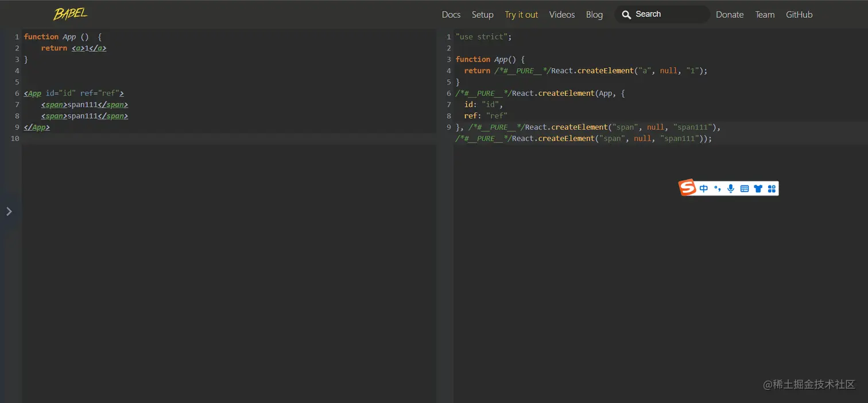Click the Sogou microphone voice input icon
This screenshot has height=403, width=868.
pos(731,188)
